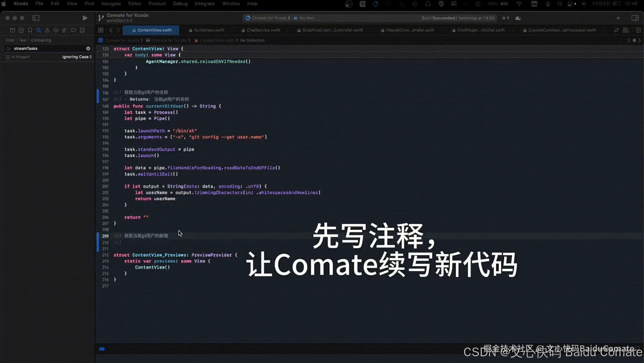644x363 pixels.
Task: Open the search options magnifier dropdown
Action: (8, 48)
